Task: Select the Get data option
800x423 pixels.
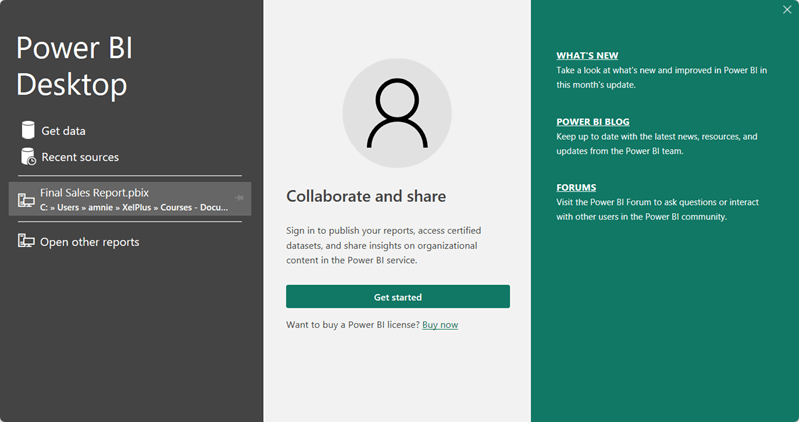Action: click(x=63, y=131)
